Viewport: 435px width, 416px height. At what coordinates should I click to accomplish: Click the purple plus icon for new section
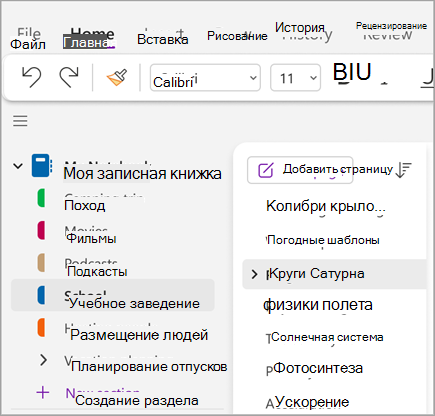(43, 393)
